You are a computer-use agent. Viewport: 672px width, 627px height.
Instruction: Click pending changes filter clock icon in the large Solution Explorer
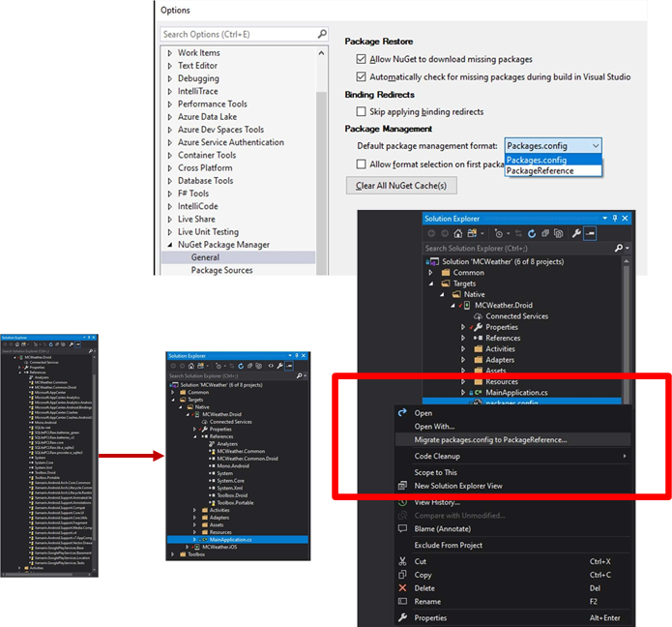coord(498,234)
